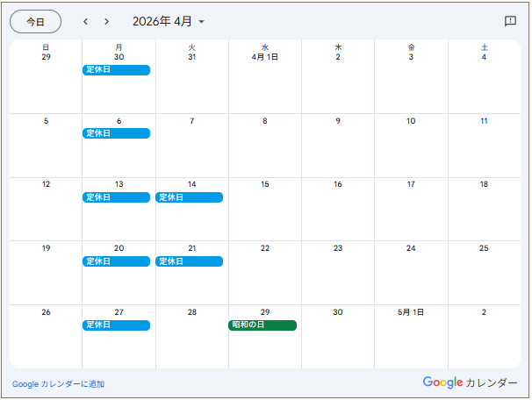Select the date number 25

(x=484, y=248)
